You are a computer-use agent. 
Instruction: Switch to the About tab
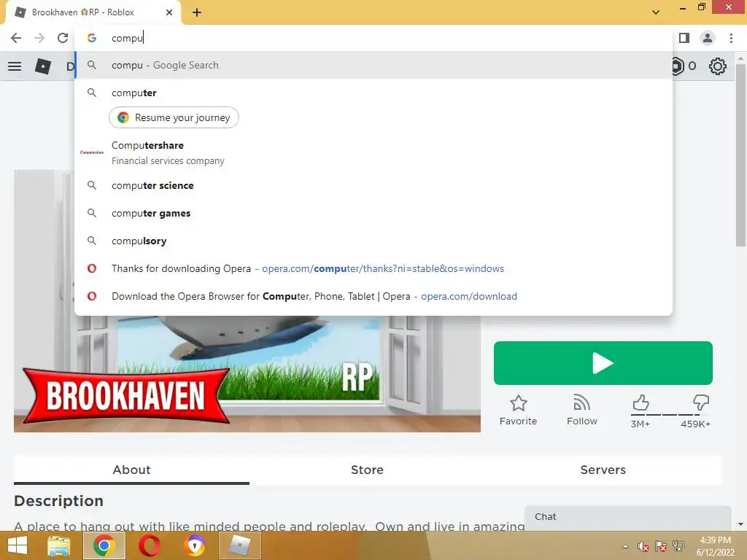(x=131, y=470)
